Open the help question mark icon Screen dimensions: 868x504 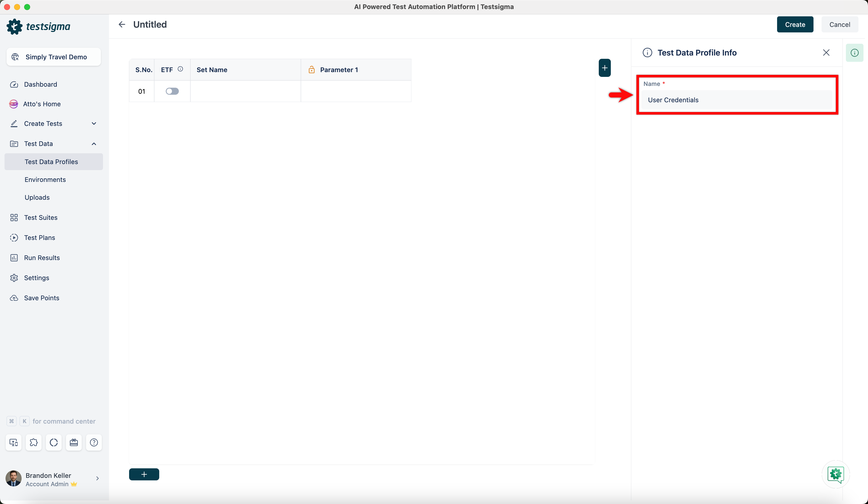[94, 442]
